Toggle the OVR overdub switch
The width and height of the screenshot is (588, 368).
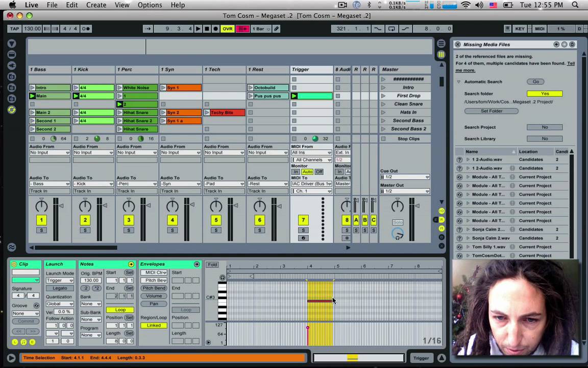(x=227, y=29)
